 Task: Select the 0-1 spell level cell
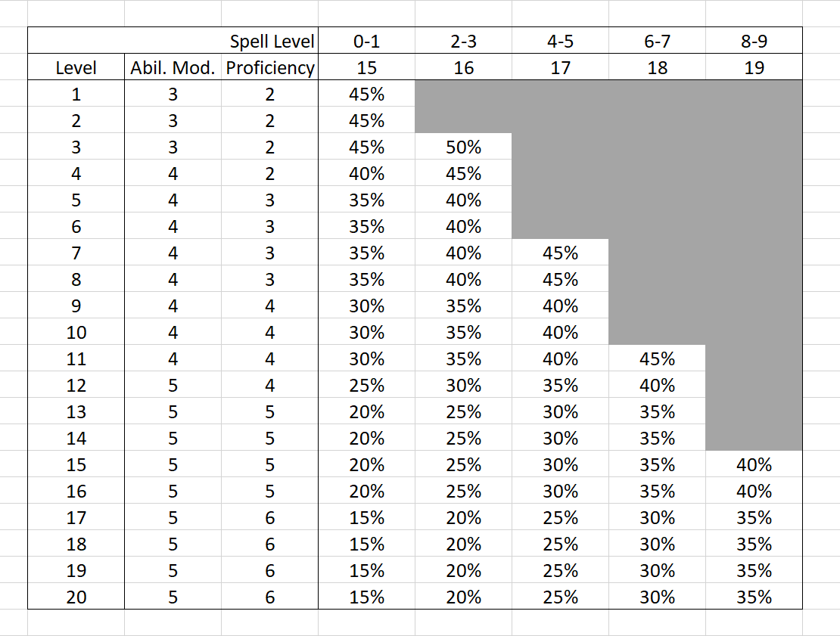point(366,41)
